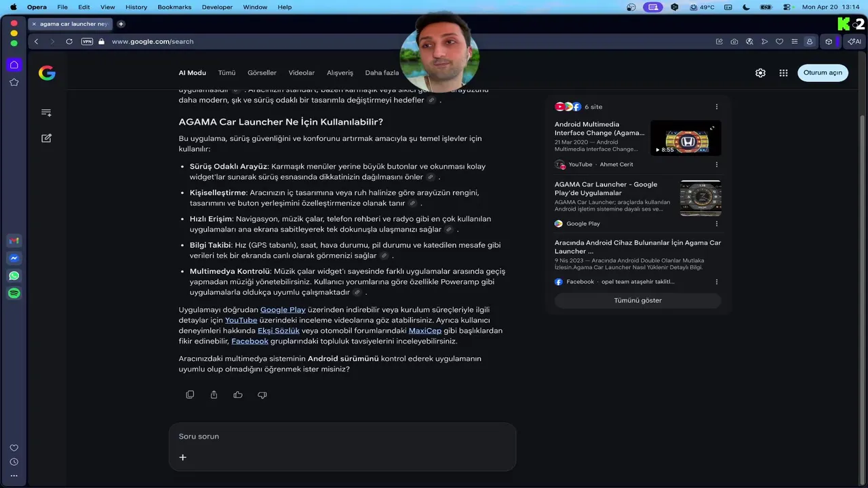Open Spotify from Opera sidebar
The width and height of the screenshot is (868, 488).
coord(14,293)
